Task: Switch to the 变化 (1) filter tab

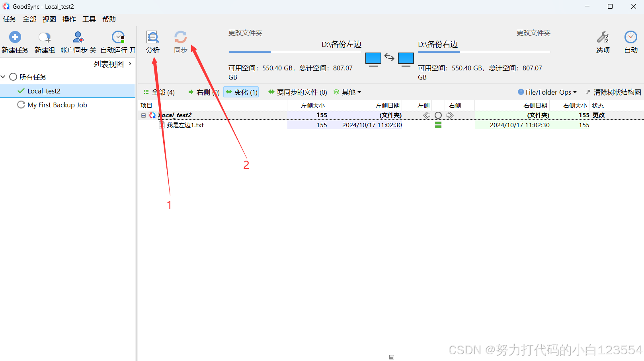Action: point(241,92)
